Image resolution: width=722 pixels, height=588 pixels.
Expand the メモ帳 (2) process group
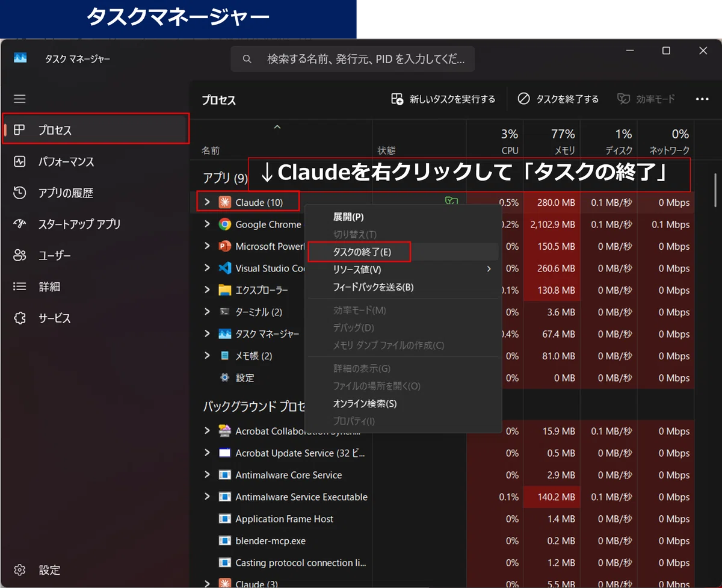point(207,356)
